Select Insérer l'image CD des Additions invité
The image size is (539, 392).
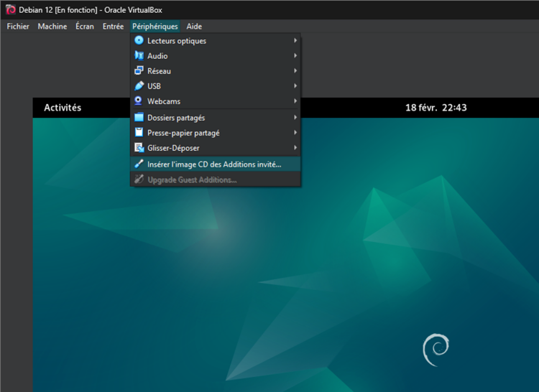[216, 164]
